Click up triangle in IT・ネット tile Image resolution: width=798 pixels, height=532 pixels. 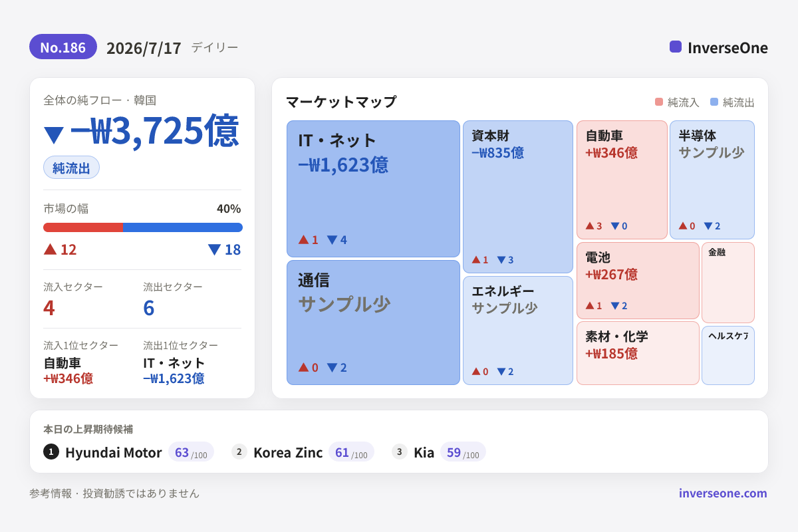coord(303,239)
